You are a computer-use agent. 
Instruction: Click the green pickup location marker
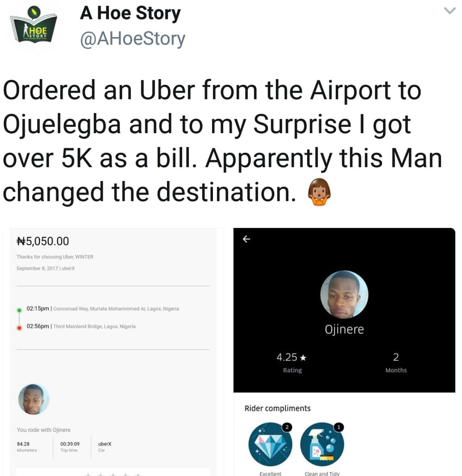(19, 310)
